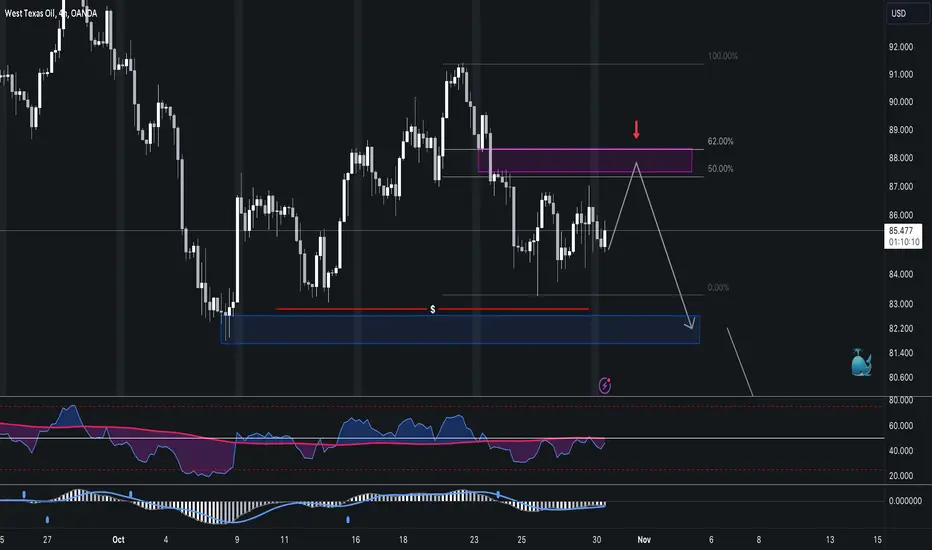Select the 0.00% Fibonacci level label
The width and height of the screenshot is (932, 550).
(718, 287)
